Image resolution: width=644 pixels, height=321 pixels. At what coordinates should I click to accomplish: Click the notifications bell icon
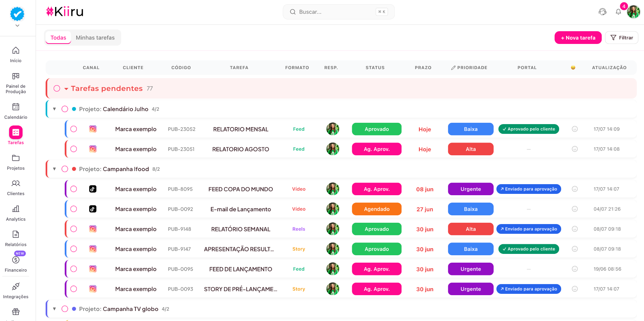point(618,12)
